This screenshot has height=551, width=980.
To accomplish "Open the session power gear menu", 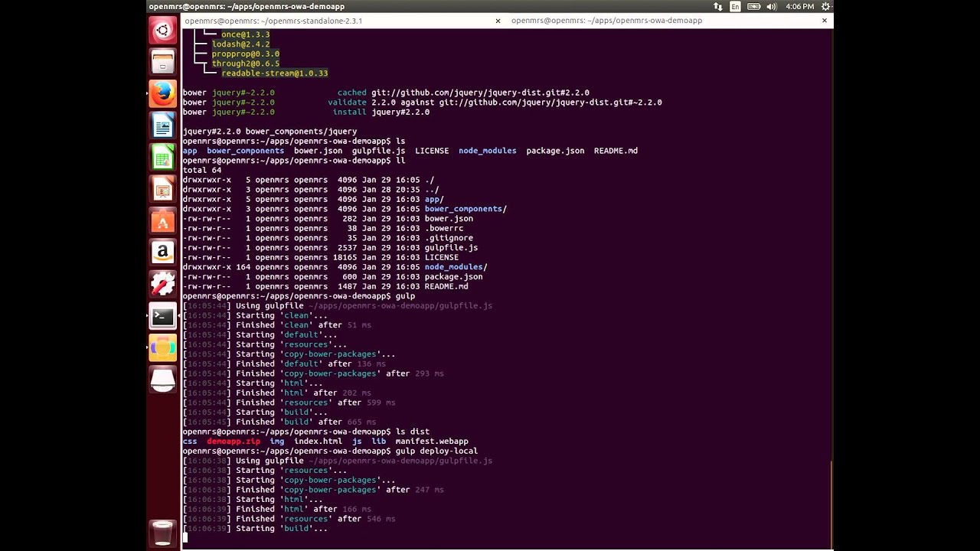I will (x=825, y=6).
